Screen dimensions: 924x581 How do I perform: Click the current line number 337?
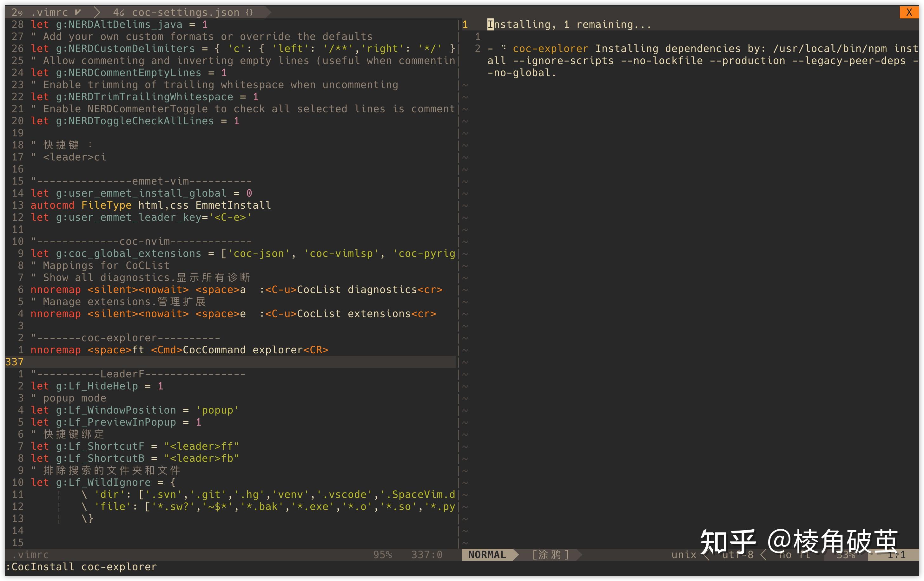click(x=14, y=362)
